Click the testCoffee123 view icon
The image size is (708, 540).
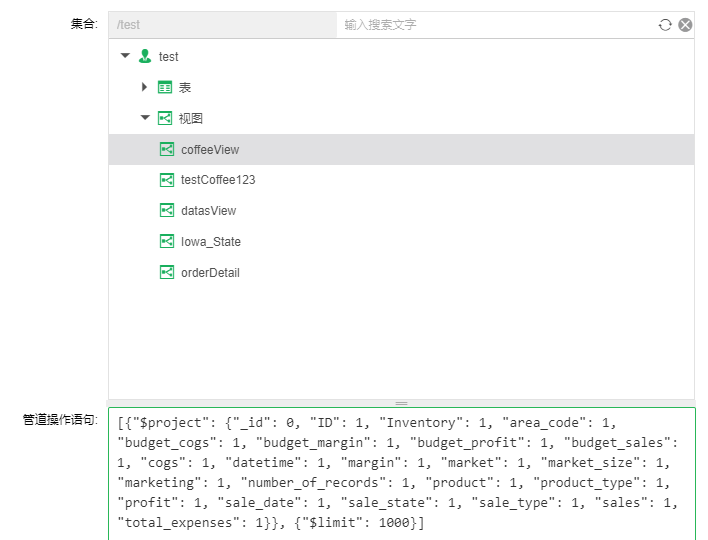167,180
